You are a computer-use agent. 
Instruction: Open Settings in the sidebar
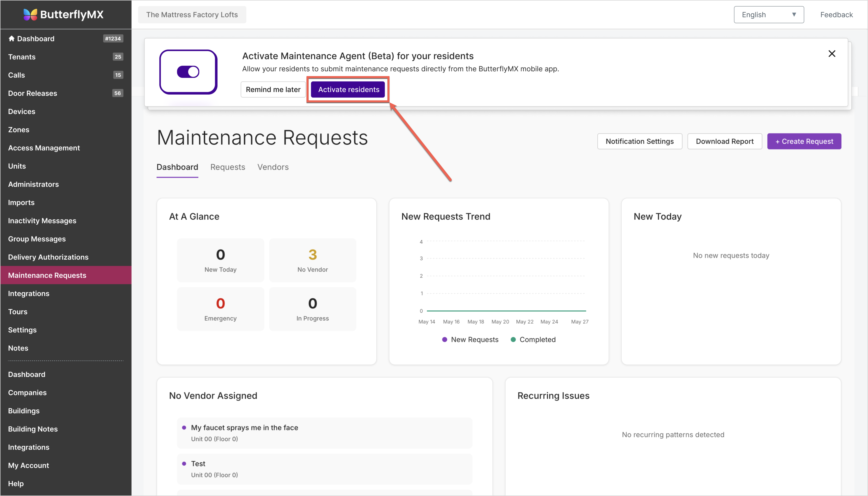66,330
